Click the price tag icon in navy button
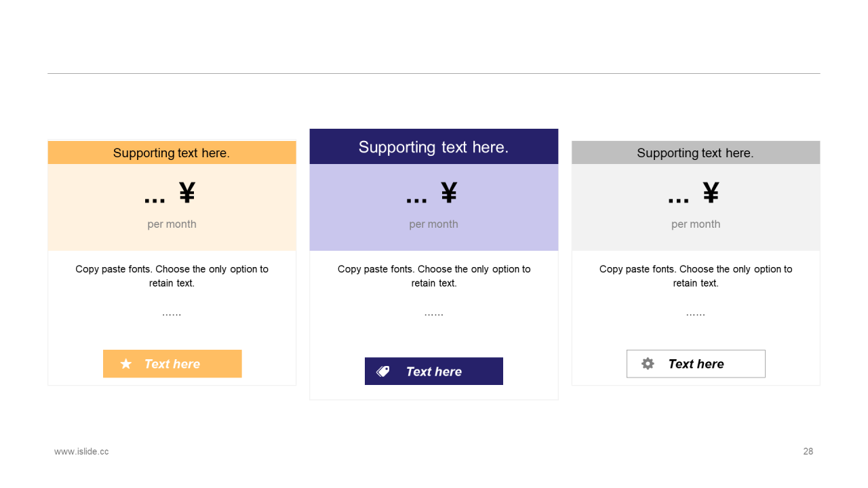This screenshot has width=868, height=488. pyautogui.click(x=383, y=371)
